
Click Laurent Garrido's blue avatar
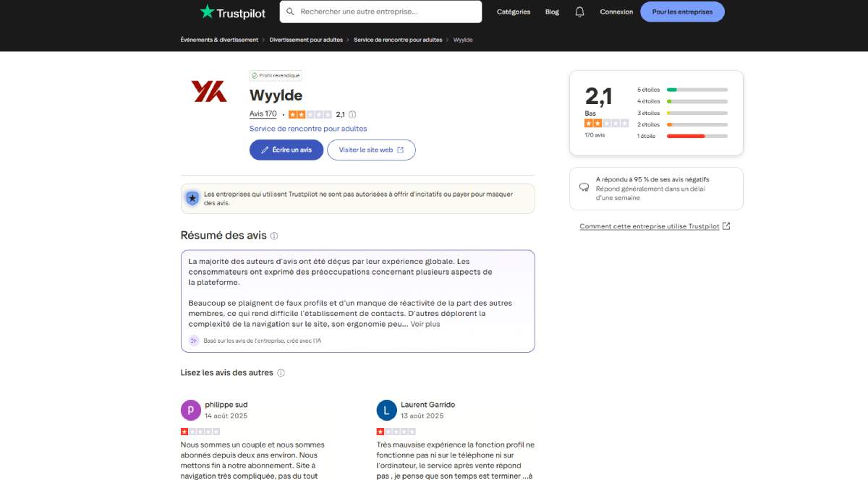click(x=387, y=410)
